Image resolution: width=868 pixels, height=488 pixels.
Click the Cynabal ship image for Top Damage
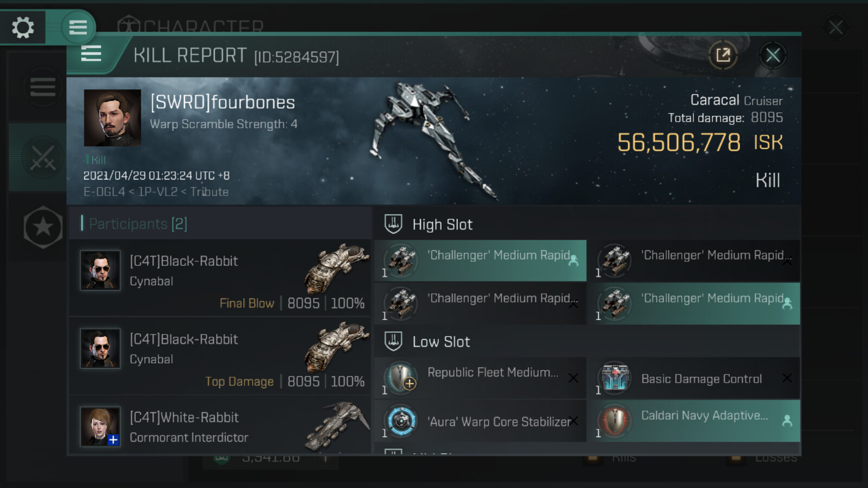[336, 347]
